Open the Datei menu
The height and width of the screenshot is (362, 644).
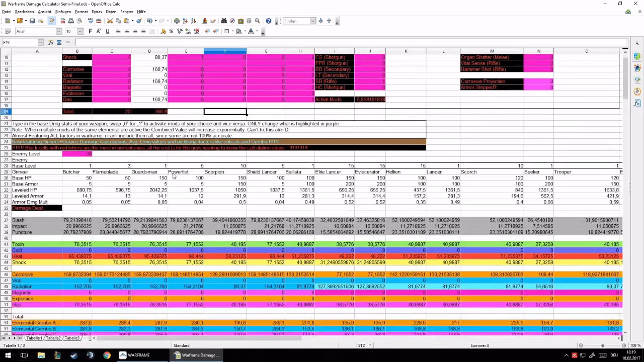click(7, 12)
